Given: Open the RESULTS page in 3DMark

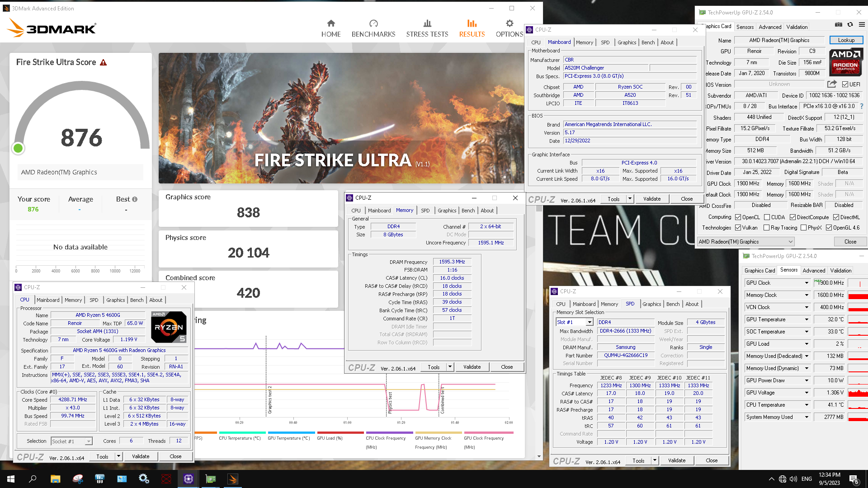Looking at the screenshot, I should [472, 28].
